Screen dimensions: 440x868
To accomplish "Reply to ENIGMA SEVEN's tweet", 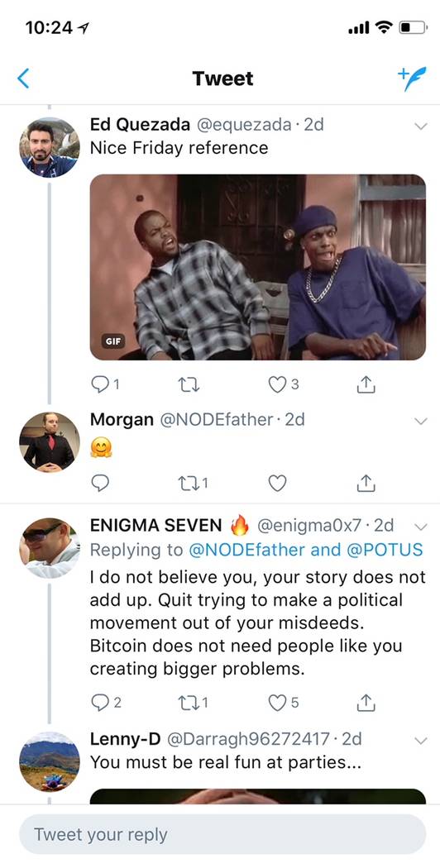I will (x=100, y=703).
